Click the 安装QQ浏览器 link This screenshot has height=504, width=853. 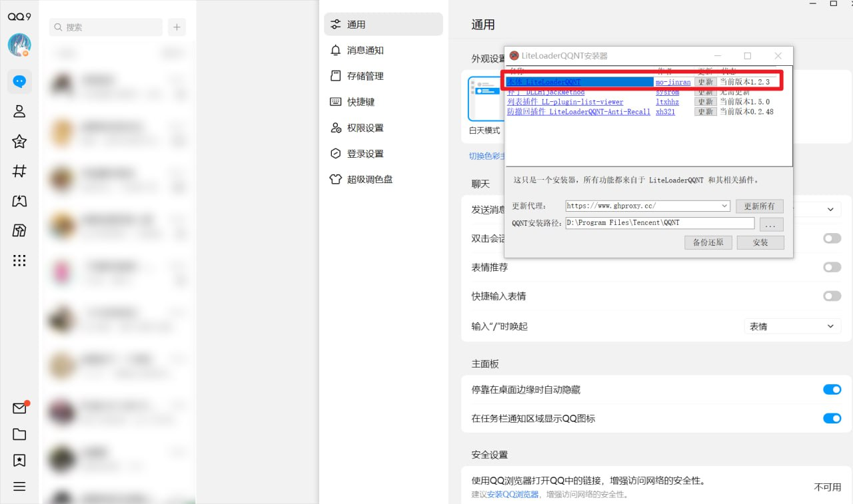[512, 494]
